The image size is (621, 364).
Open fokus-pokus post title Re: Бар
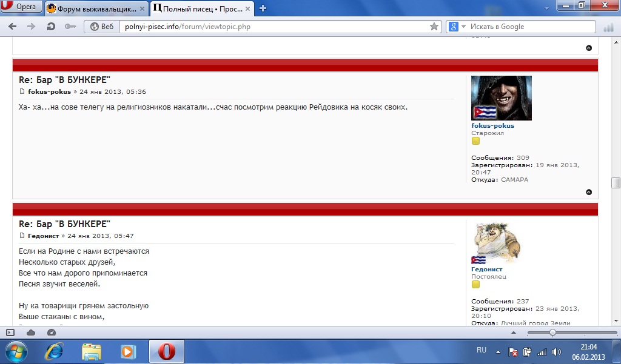(64, 79)
